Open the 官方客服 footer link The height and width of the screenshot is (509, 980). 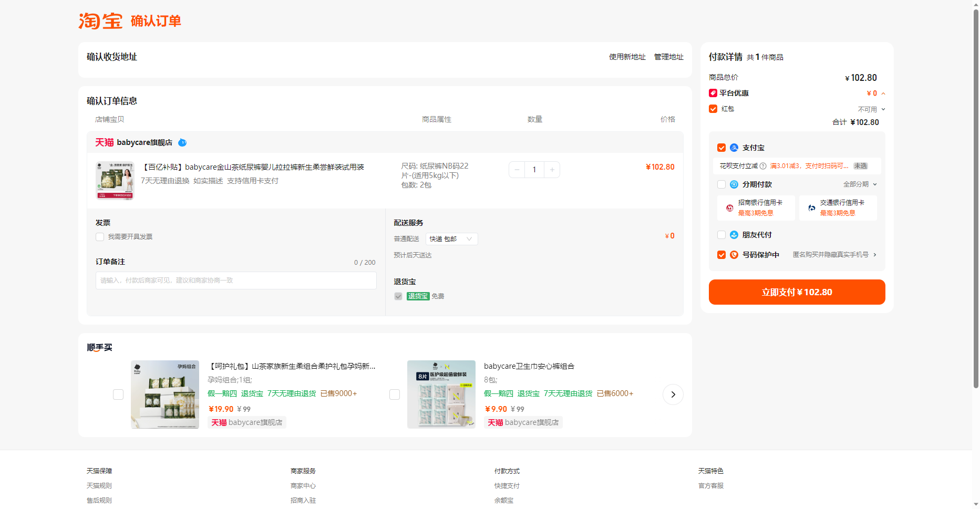point(711,486)
